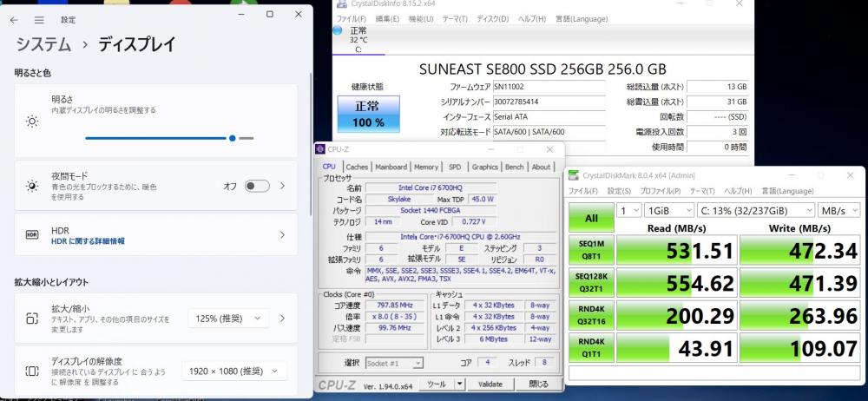Click the CPU-Z ツール button

tap(437, 384)
